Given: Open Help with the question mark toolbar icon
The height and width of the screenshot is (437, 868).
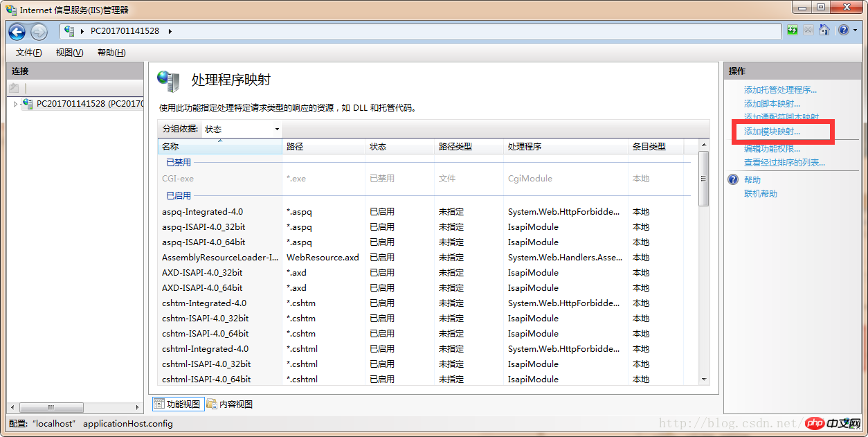Looking at the screenshot, I should 843,30.
